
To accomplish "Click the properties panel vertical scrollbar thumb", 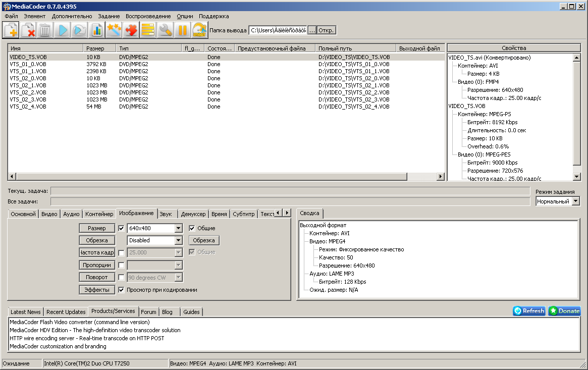I will coord(577,113).
